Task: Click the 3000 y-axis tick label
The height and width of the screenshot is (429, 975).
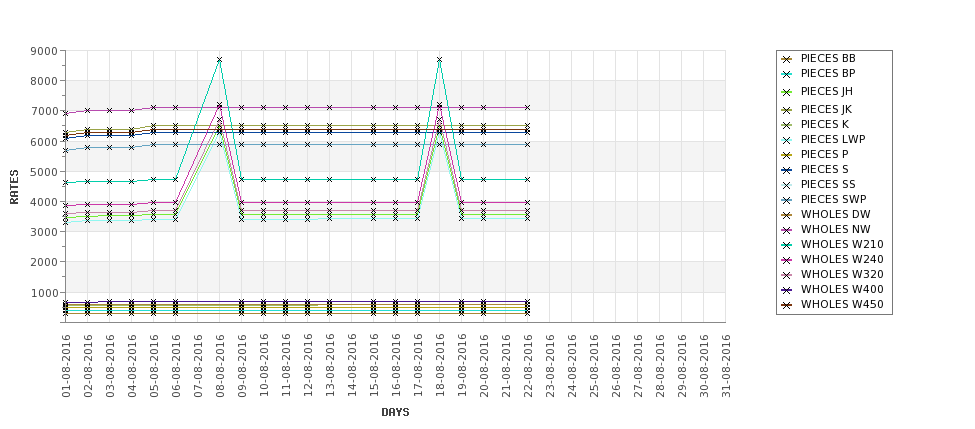Action: coord(44,232)
